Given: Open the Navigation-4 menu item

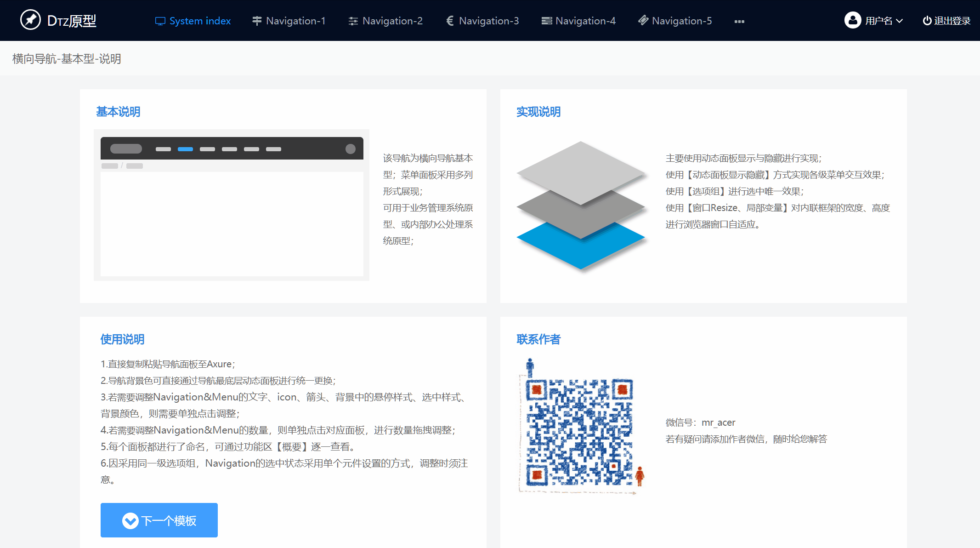Looking at the screenshot, I should pos(578,21).
